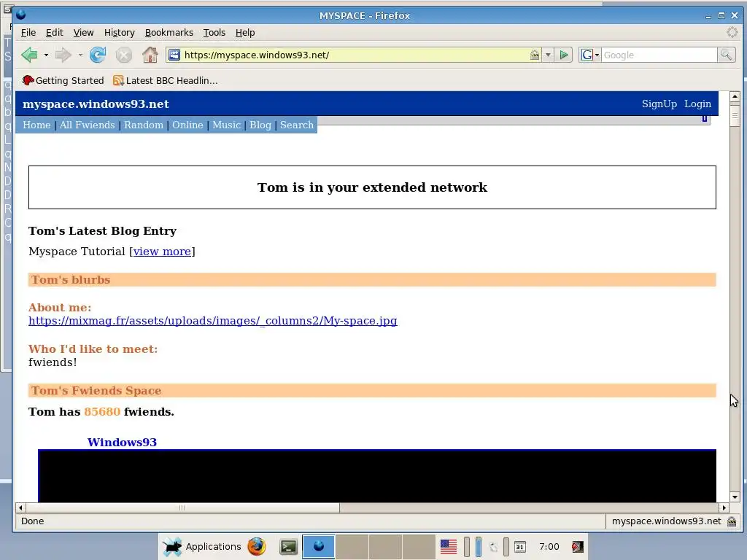747x560 pixels.
Task: Click the mouse icon on the panel
Action: [x=494, y=547]
